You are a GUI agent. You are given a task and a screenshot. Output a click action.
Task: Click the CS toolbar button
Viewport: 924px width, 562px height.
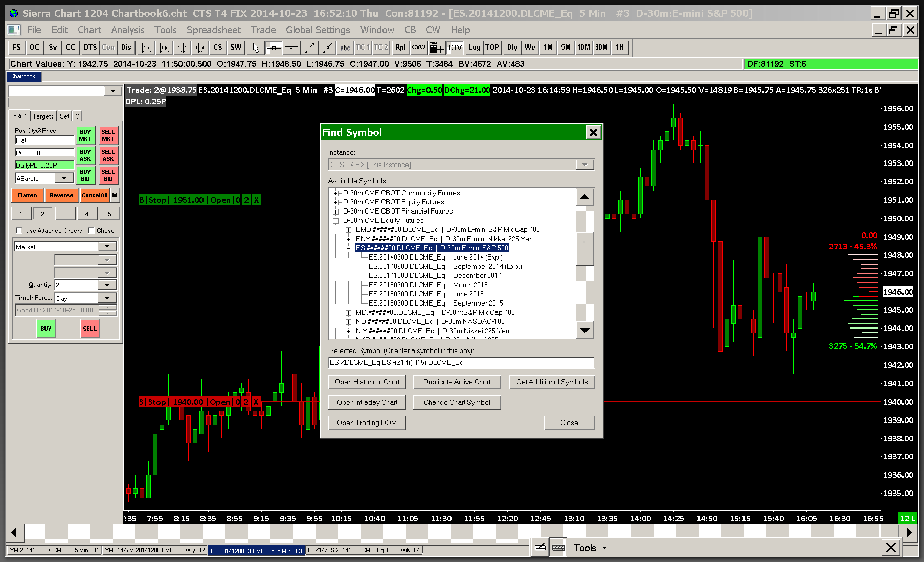coord(217,48)
